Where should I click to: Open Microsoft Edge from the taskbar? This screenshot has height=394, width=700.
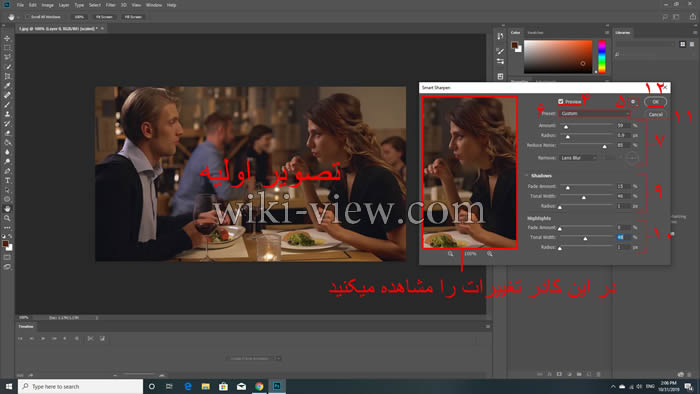(x=188, y=386)
